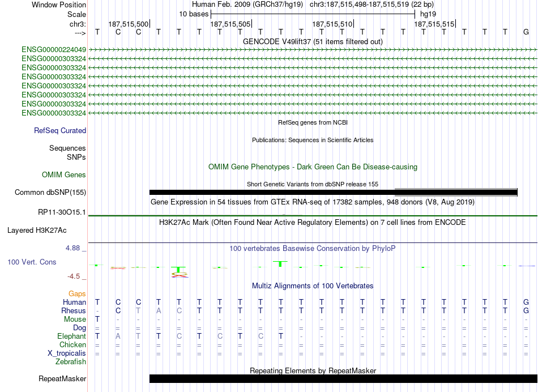Screen dimensions: 538x392
Task: Click the G base in the Rhesus row
Action: (526, 310)
